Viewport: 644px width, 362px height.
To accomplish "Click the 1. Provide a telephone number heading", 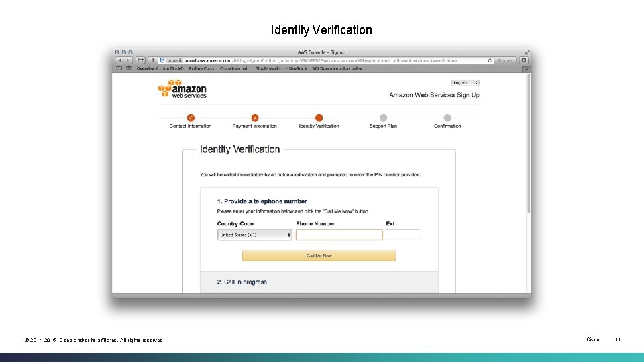I will [262, 201].
